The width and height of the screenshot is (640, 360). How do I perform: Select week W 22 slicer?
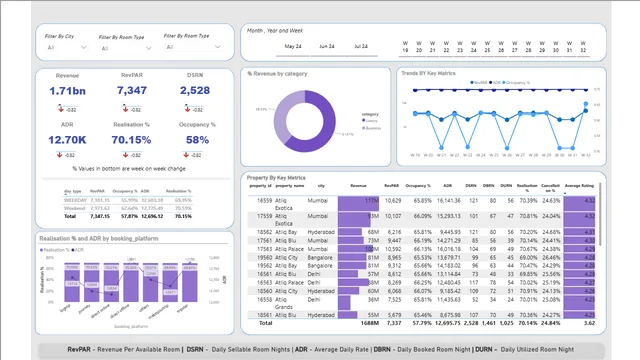(446, 47)
